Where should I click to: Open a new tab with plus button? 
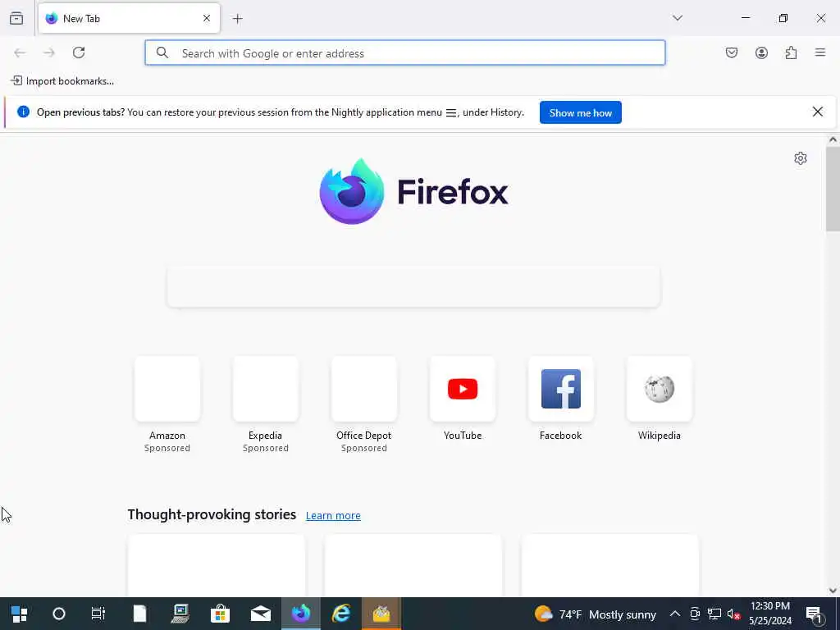(238, 19)
